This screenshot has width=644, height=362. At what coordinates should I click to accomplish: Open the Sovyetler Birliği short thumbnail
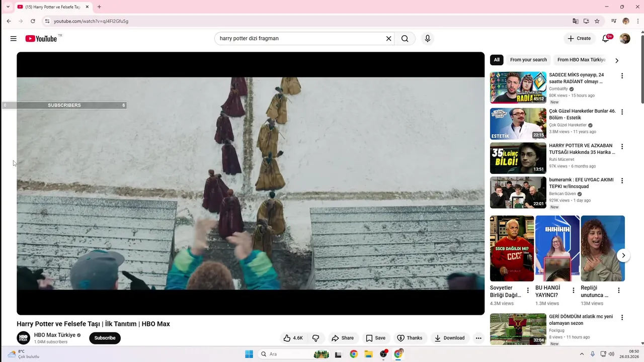click(x=512, y=248)
